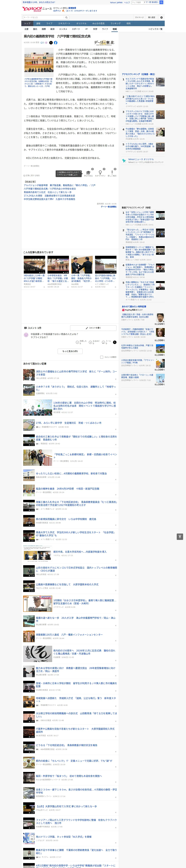Open paid article 今井絵理子・内閣府政務官

tap(138, 332)
